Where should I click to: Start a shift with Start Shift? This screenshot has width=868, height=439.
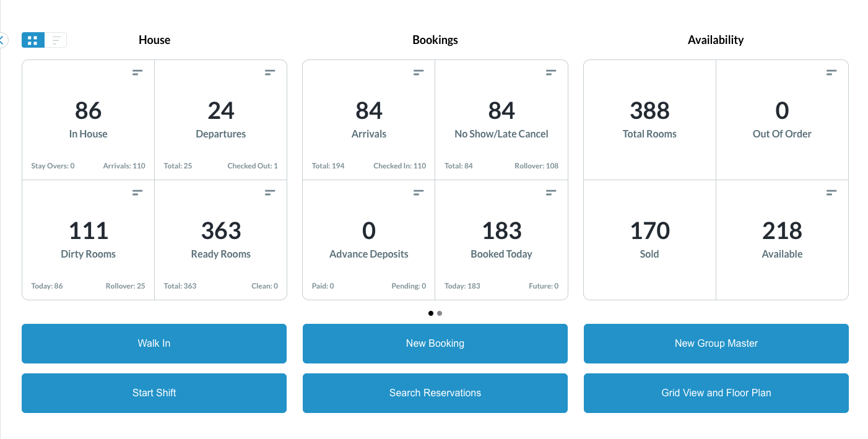point(154,393)
